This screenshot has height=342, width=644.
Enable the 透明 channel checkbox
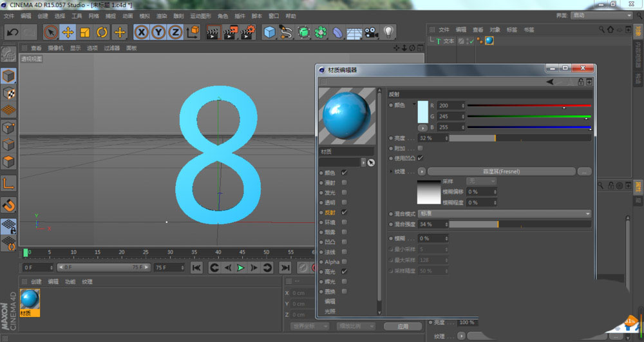coord(344,202)
